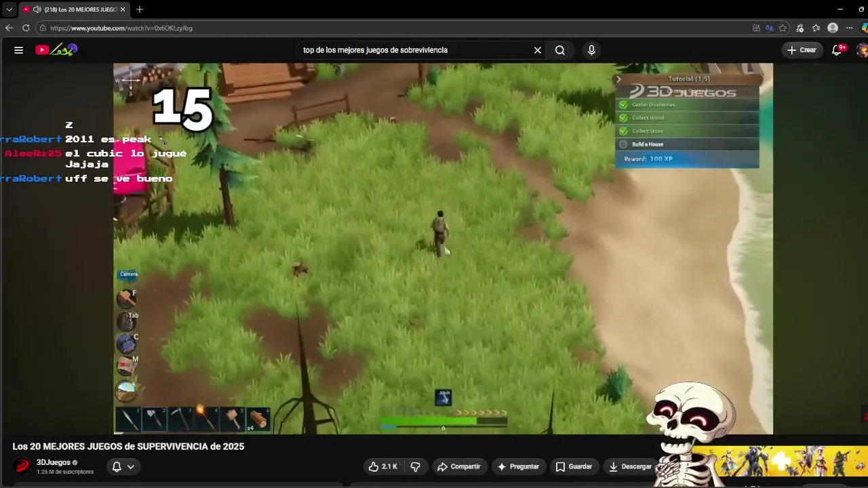868x488 pixels.
Task: Click the game side icon labeled C
Action: [126, 344]
